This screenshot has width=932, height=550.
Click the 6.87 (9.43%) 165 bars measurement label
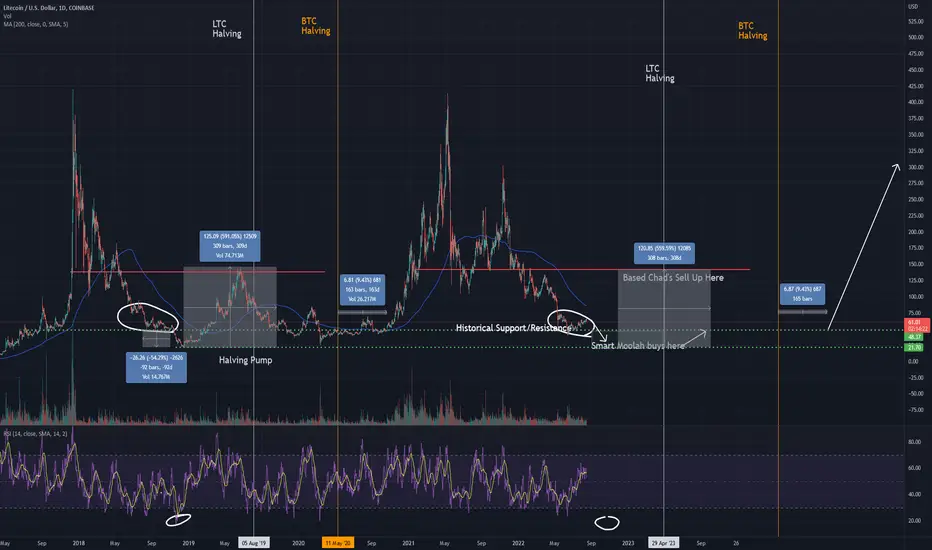802,294
